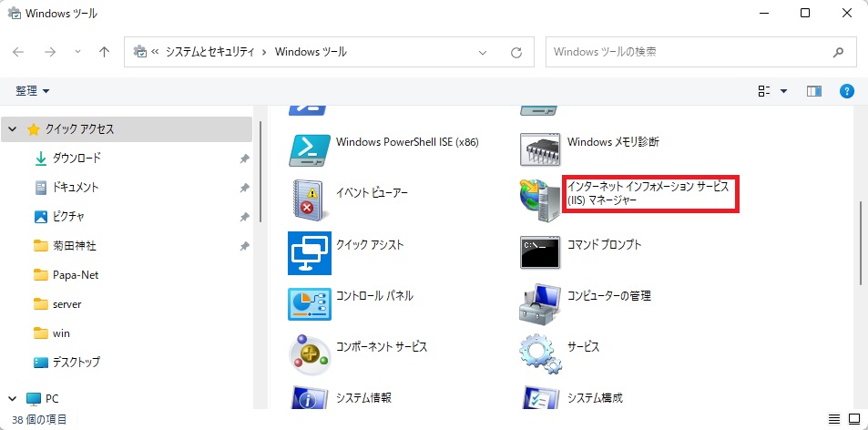Switch to large icons view in status bar

point(854,418)
